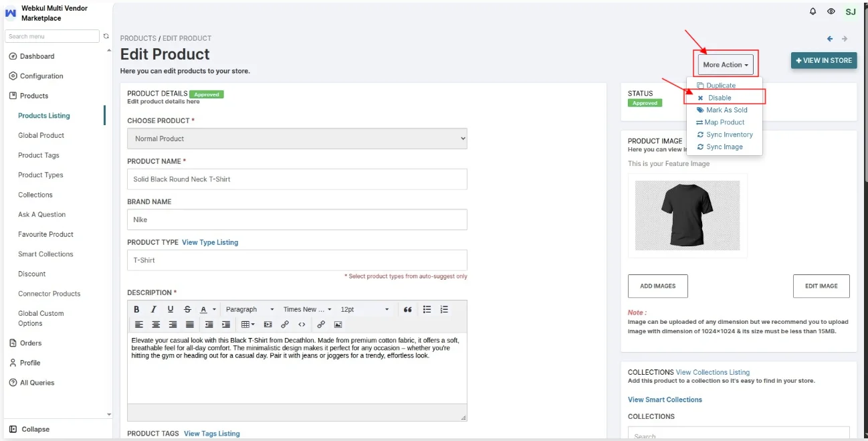
Task: Open View Tags Listing link
Action: [x=212, y=434]
